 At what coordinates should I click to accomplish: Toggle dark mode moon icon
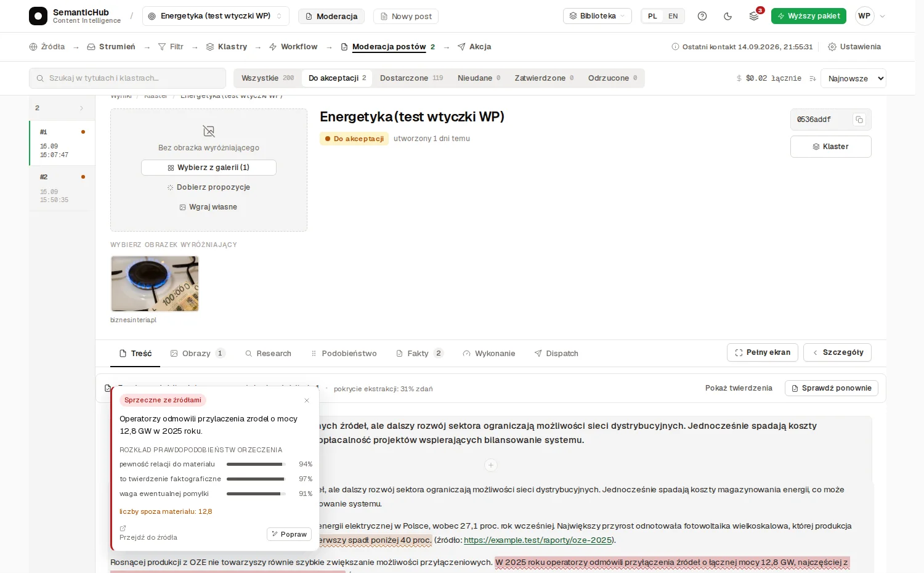728,16
